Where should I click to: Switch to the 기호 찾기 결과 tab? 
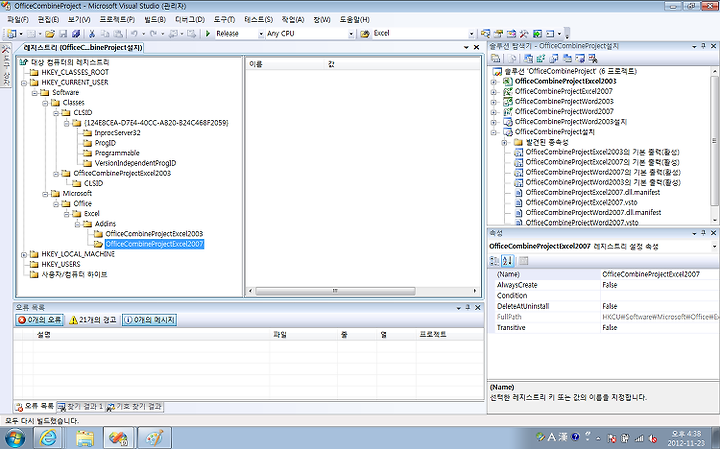click(135, 407)
